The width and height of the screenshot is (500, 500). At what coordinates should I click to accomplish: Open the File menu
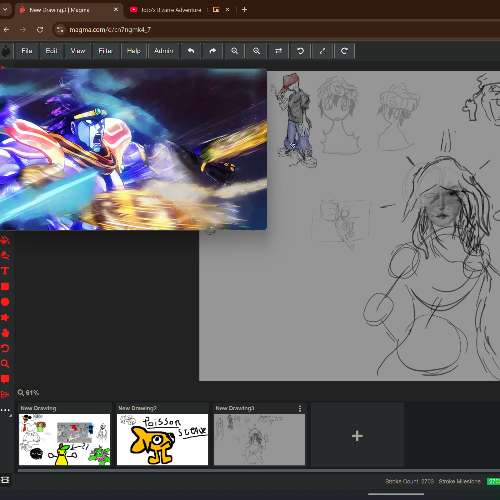click(x=27, y=51)
